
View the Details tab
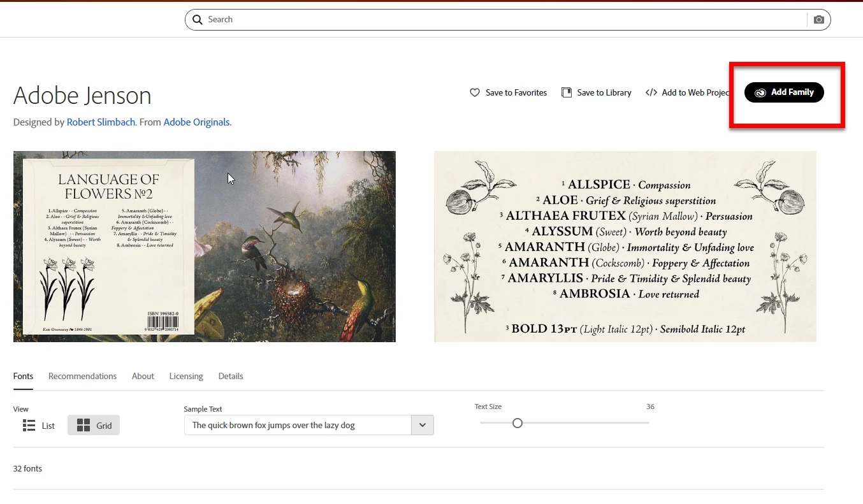(x=231, y=376)
